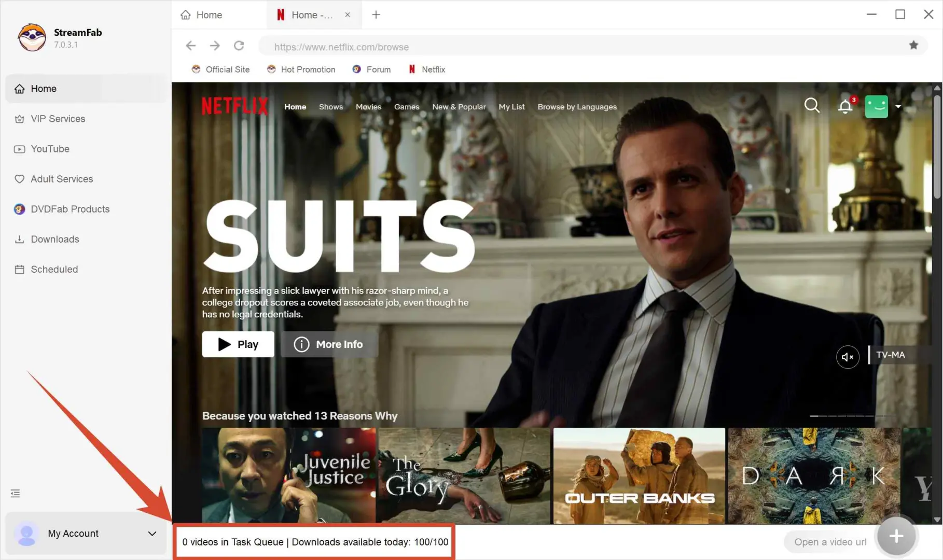
Task: Go back using the browser back arrow
Action: 191,46
